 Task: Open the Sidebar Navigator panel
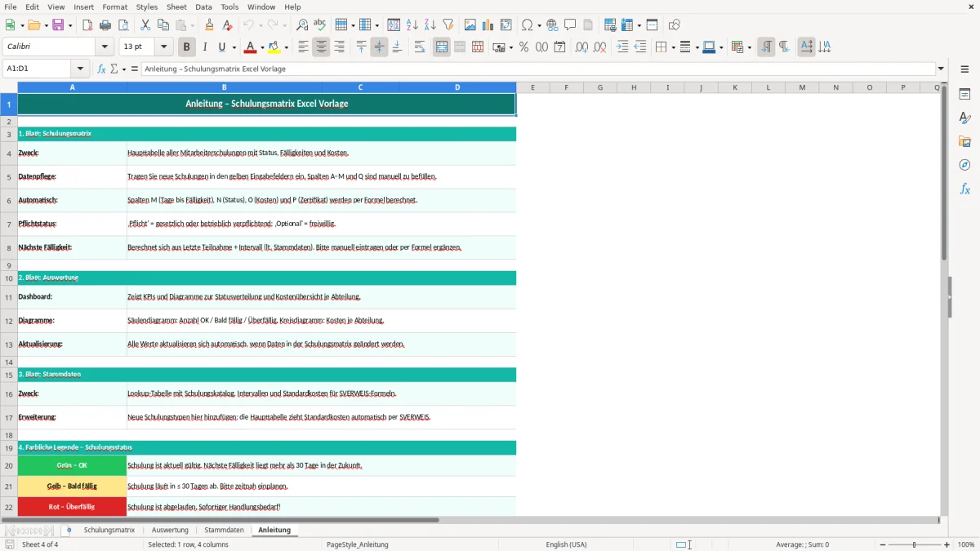tap(964, 165)
